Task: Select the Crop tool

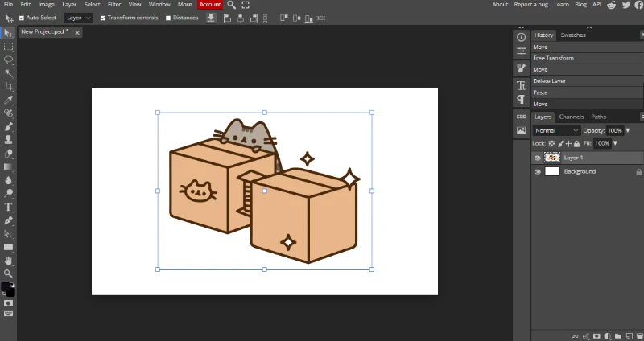Action: click(x=8, y=87)
